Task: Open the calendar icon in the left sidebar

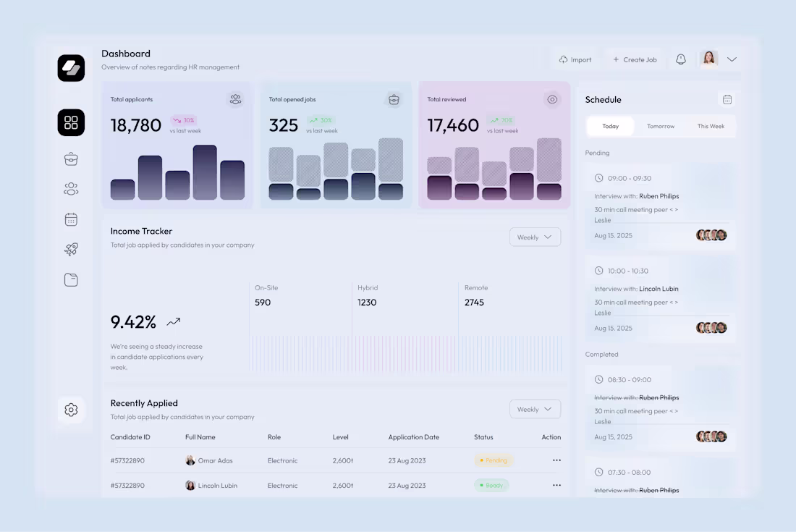Action: click(x=70, y=219)
